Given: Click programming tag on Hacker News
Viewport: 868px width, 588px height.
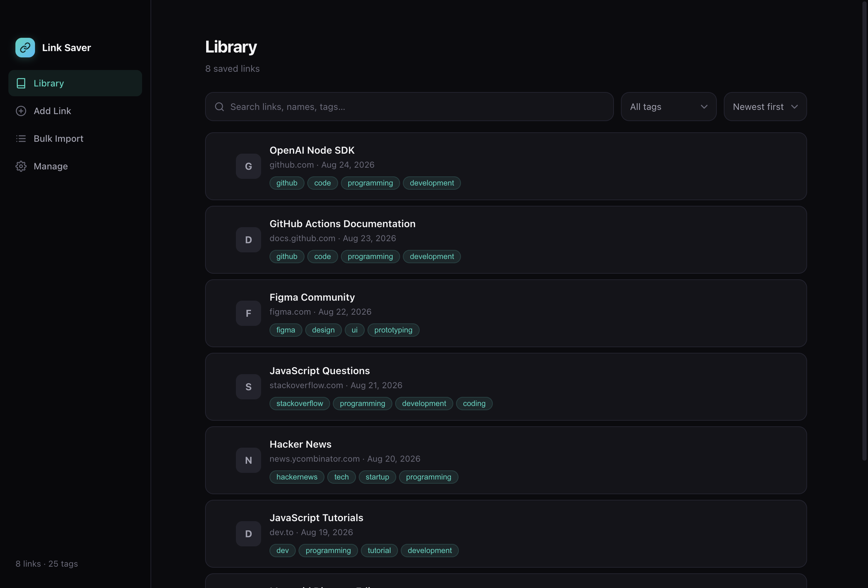Looking at the screenshot, I should click(x=428, y=477).
